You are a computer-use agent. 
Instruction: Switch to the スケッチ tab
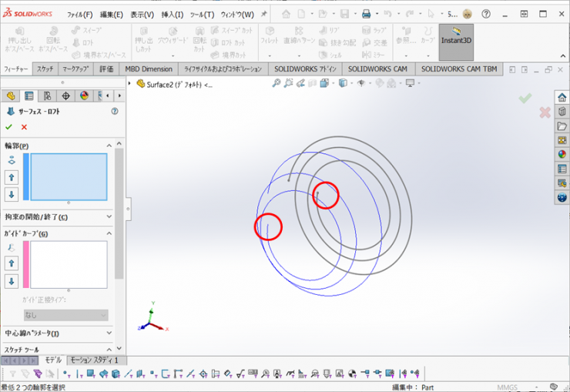coord(45,69)
